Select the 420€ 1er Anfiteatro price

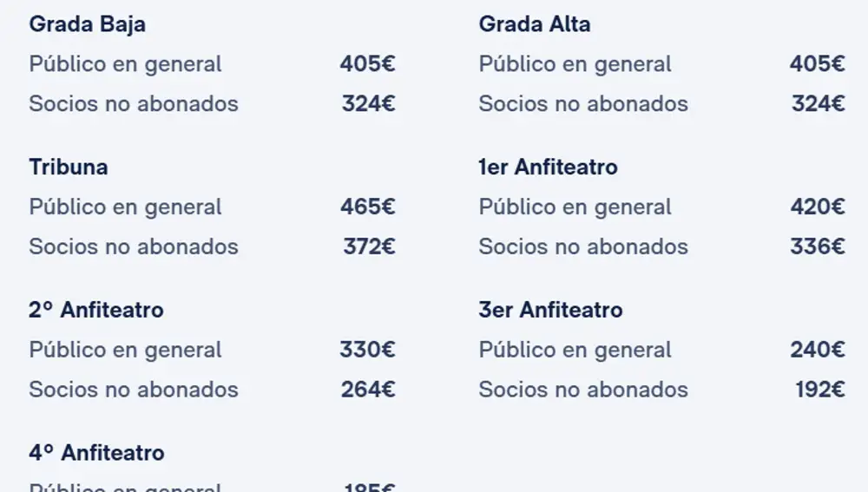click(x=817, y=207)
